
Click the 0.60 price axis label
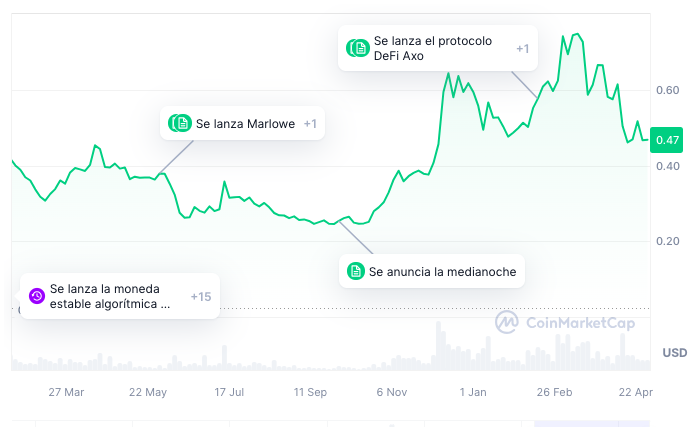tap(667, 90)
